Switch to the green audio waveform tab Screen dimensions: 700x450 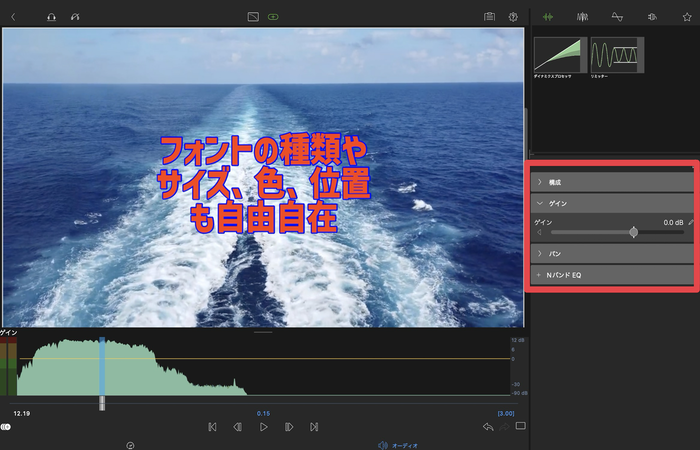(548, 17)
